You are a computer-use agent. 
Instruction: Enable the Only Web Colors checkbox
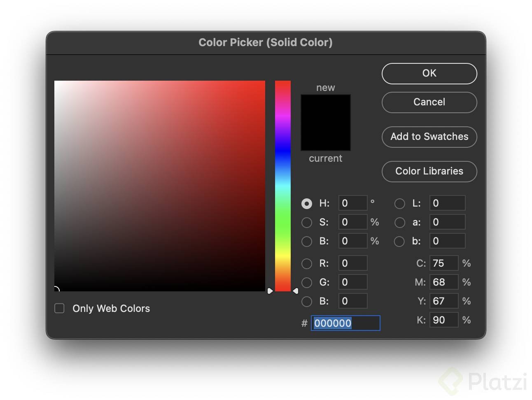coord(60,309)
